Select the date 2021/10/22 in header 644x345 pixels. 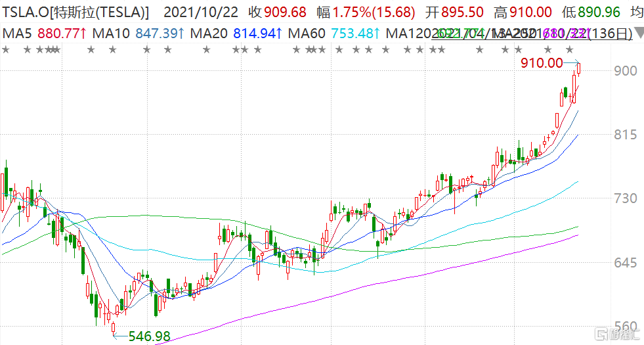pos(201,12)
